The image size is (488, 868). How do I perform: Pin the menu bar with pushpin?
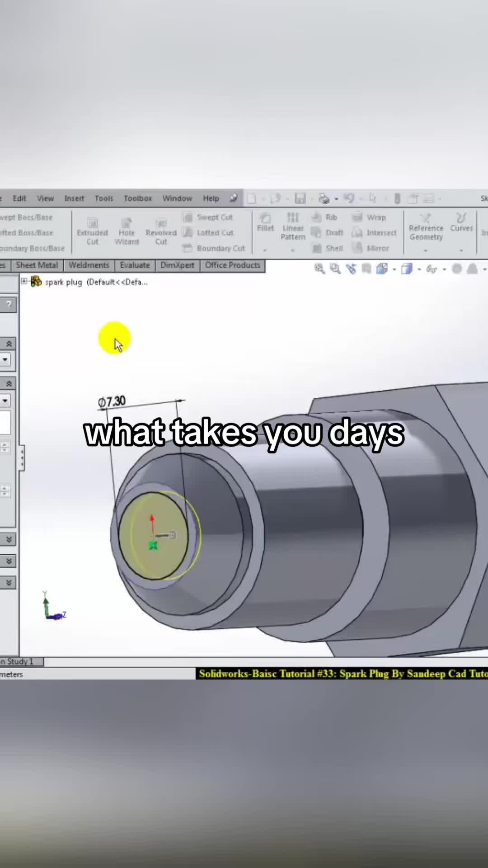click(x=233, y=198)
